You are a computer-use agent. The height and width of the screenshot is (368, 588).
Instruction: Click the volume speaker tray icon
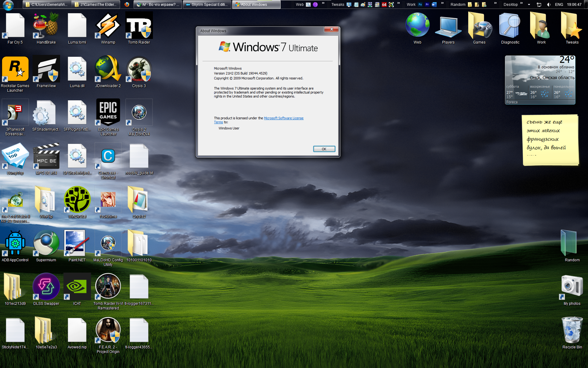(549, 5)
